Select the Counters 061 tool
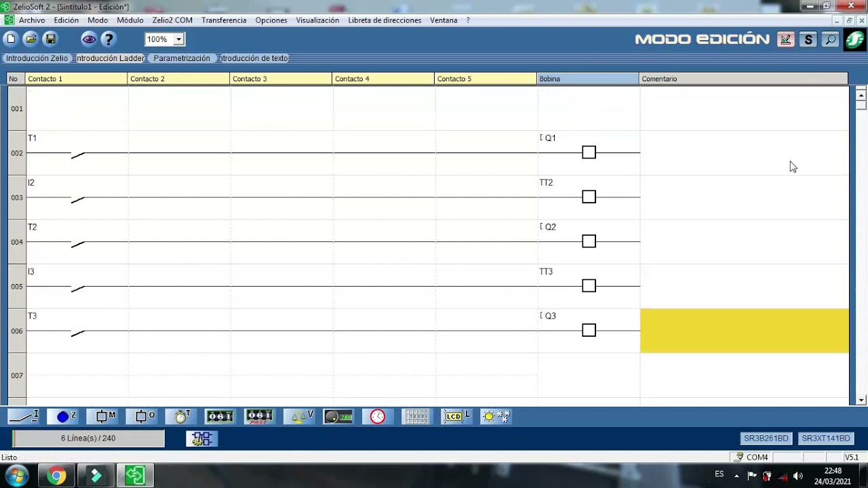The width and height of the screenshot is (868, 488). click(x=220, y=416)
